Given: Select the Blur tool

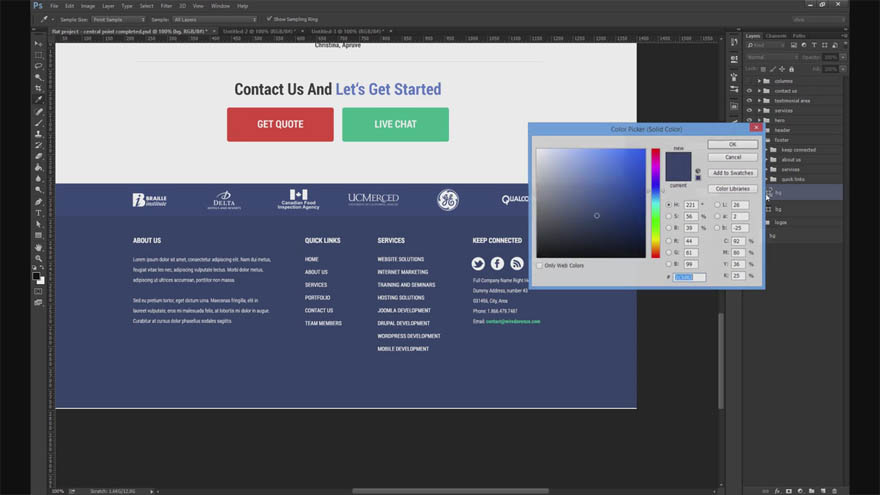Looking at the screenshot, I should pyautogui.click(x=38, y=179).
